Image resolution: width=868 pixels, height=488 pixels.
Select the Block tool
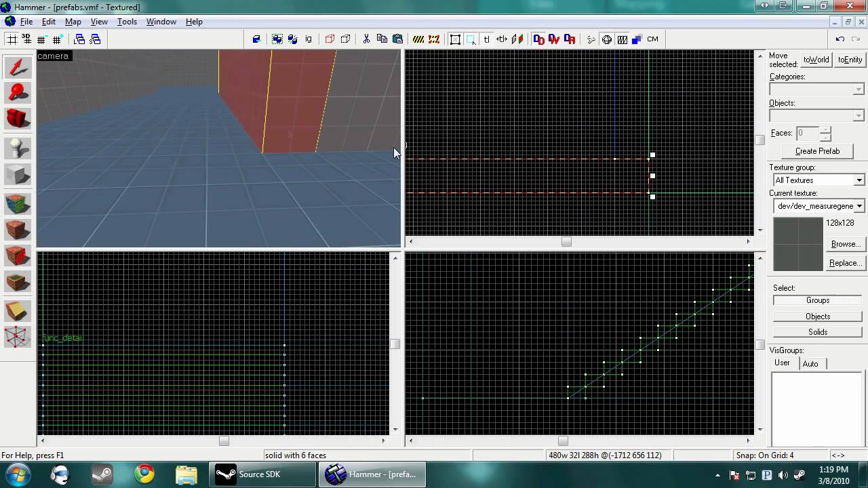click(x=18, y=174)
